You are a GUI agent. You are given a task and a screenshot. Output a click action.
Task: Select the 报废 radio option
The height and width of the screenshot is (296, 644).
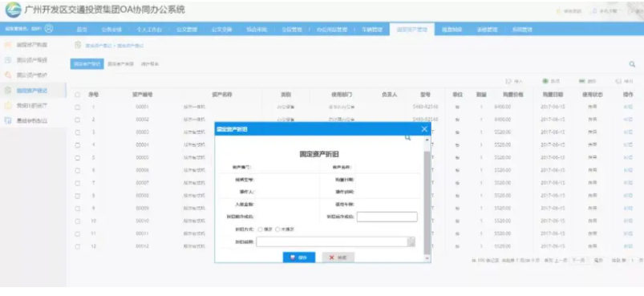(x=260, y=229)
